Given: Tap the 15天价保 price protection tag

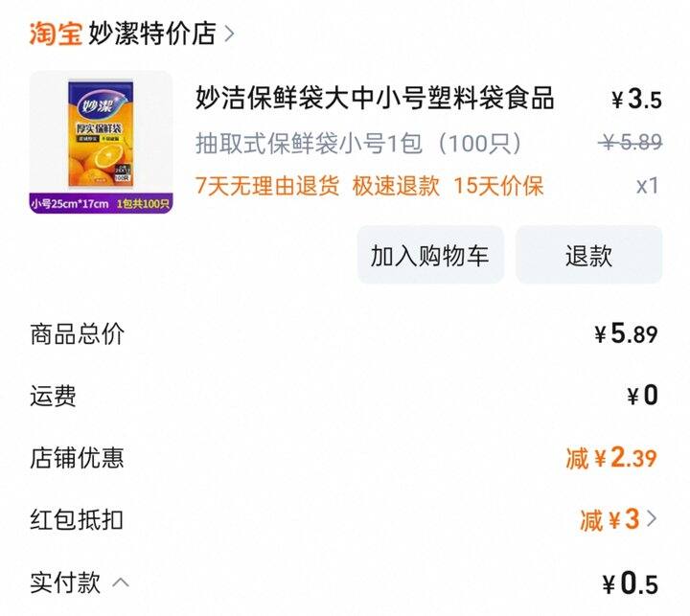Looking at the screenshot, I should click(x=498, y=185).
